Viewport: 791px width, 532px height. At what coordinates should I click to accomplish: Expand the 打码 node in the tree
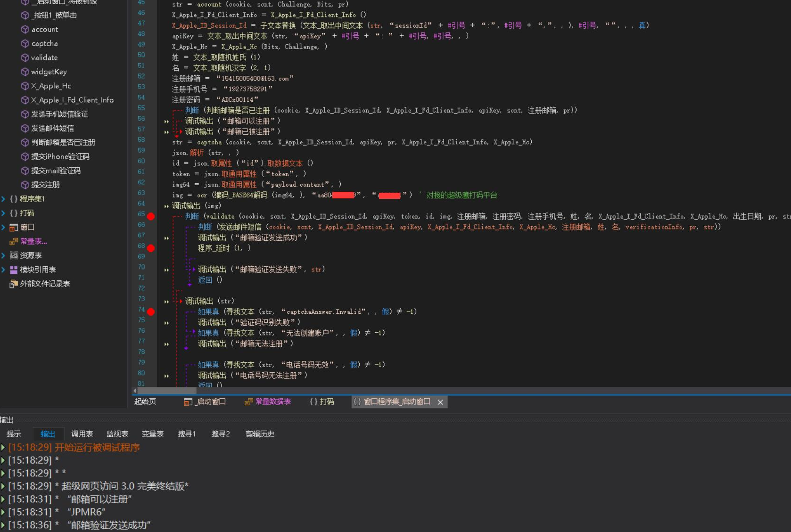point(4,213)
